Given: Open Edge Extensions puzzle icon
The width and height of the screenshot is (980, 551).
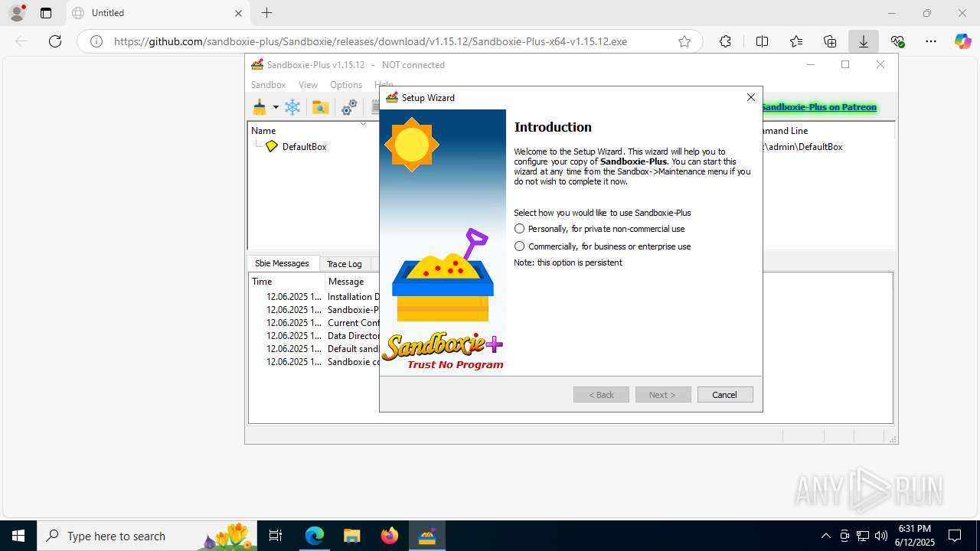Looking at the screenshot, I should [x=725, y=41].
